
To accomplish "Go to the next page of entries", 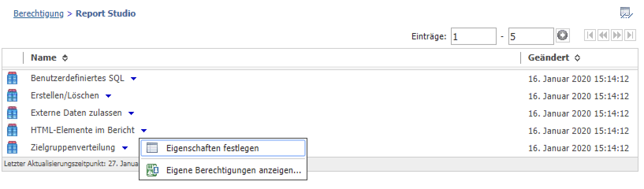I will click(x=617, y=35).
